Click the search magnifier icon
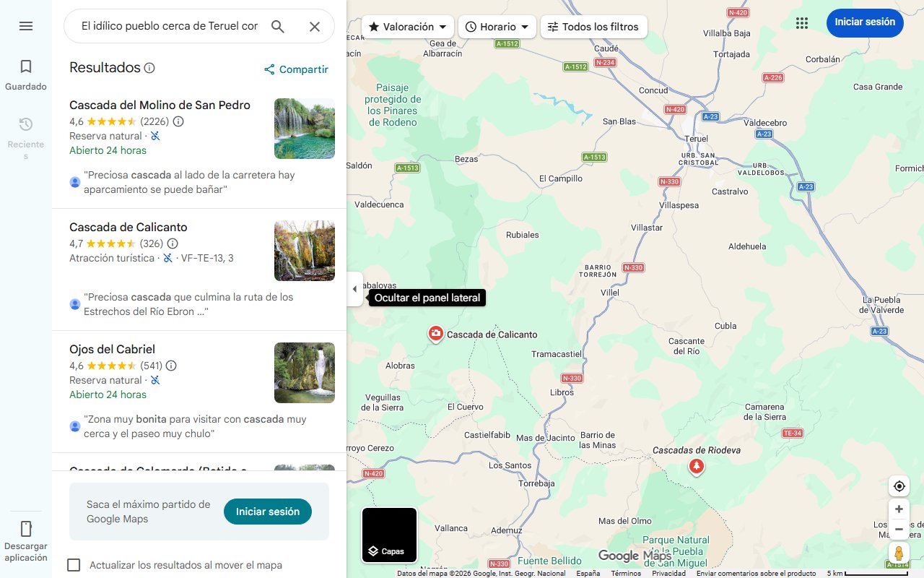Viewport: 924px width, 578px height. (x=277, y=26)
